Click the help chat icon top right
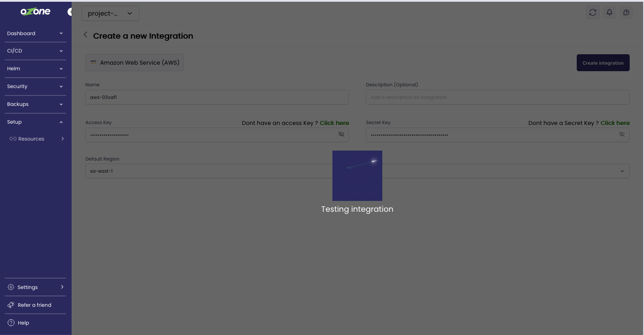Screen dimensions: 644x335 pyautogui.click(x=626, y=13)
